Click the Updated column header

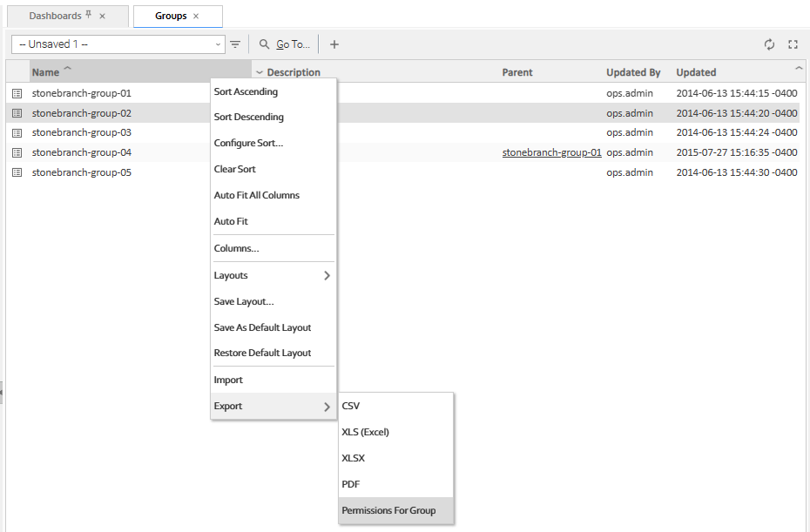(696, 72)
